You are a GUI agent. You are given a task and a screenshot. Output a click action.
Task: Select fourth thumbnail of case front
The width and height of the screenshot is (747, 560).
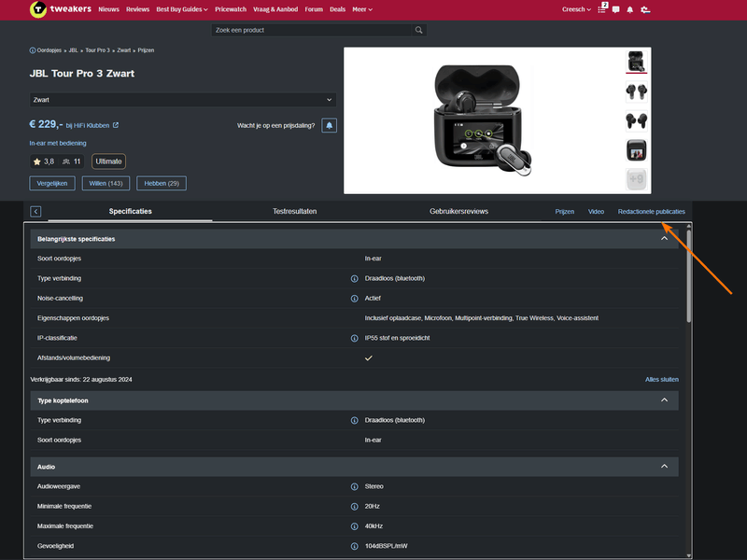tap(637, 150)
